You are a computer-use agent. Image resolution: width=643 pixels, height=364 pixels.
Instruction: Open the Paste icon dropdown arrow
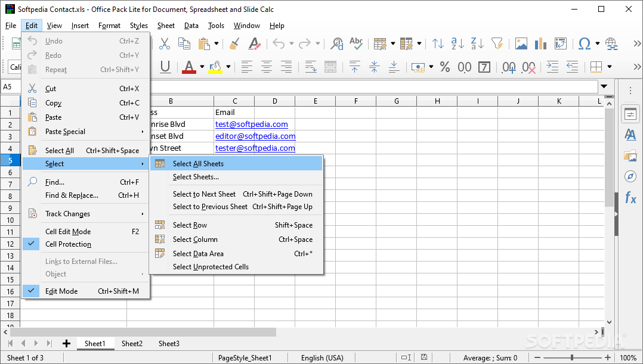(x=217, y=43)
